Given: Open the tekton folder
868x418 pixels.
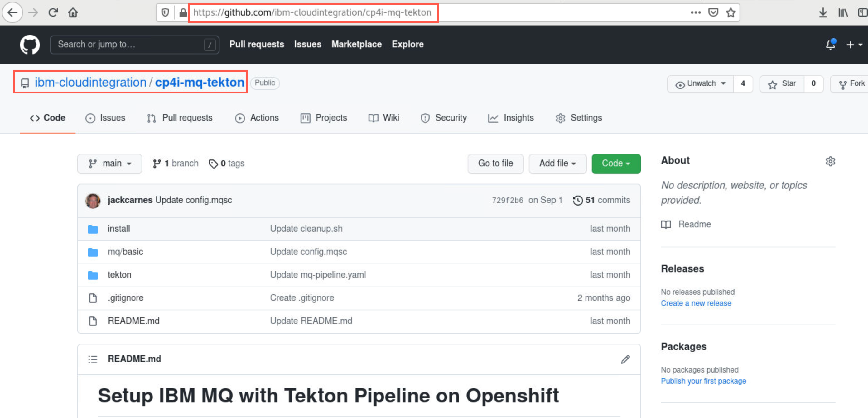Looking at the screenshot, I should pyautogui.click(x=120, y=275).
